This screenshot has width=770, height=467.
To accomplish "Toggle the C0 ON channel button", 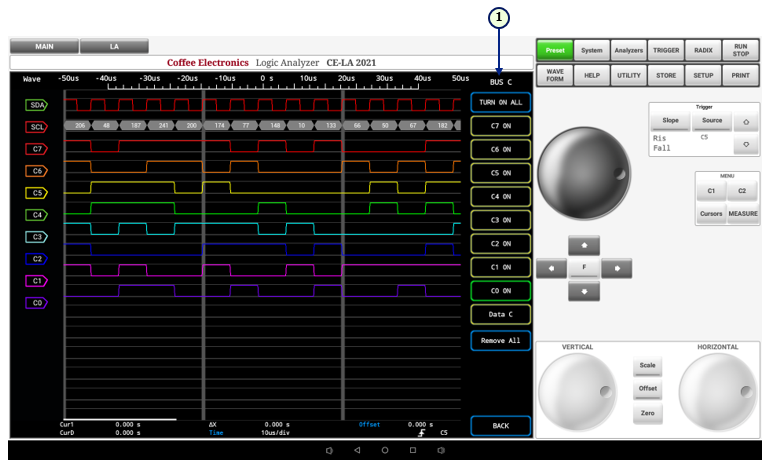I will (x=500, y=291).
